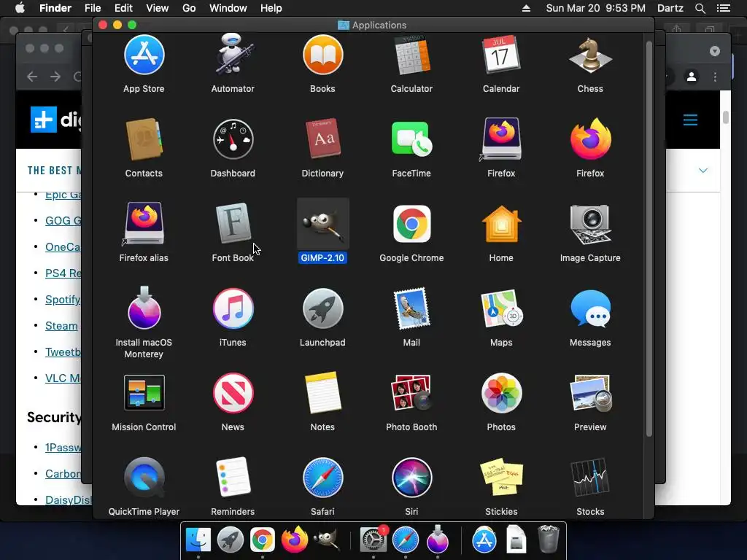Open the Trash in the Dock
Image resolution: width=747 pixels, height=560 pixels.
point(549,539)
